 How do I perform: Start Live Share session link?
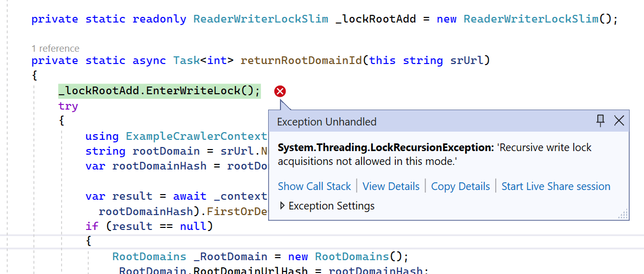point(556,186)
